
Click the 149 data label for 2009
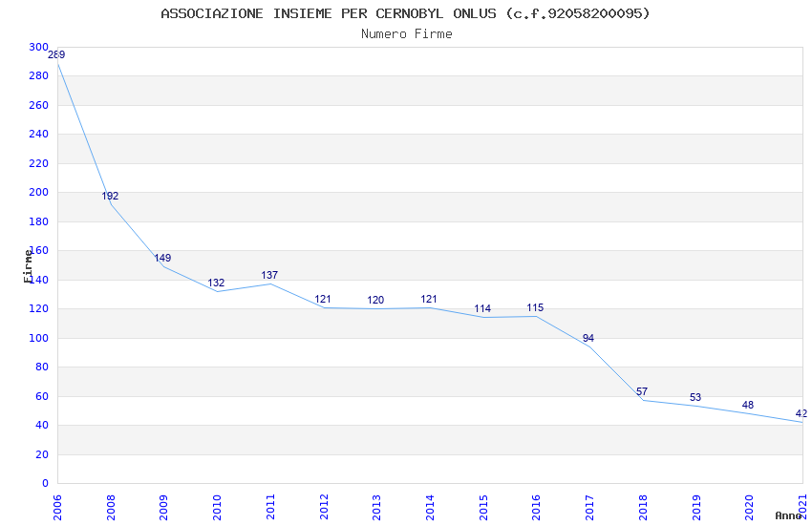coord(162,258)
